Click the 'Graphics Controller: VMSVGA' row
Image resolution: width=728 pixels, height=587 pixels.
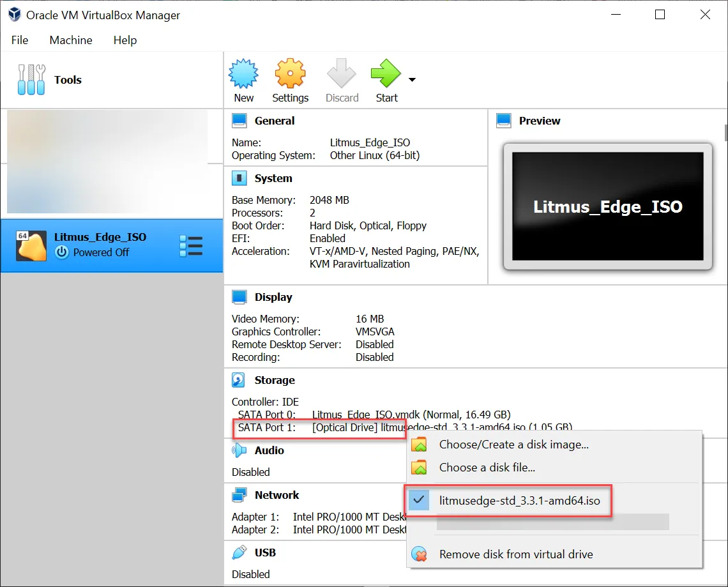pos(313,332)
